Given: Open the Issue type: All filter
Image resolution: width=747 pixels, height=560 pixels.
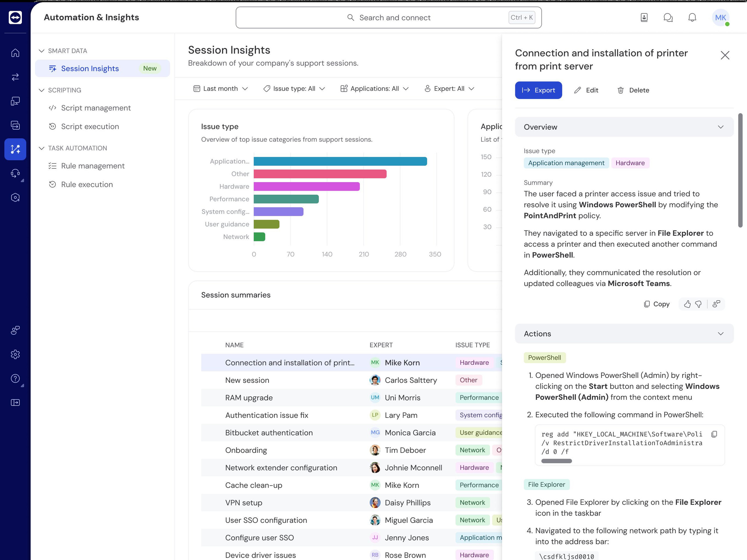Looking at the screenshot, I should 294,88.
